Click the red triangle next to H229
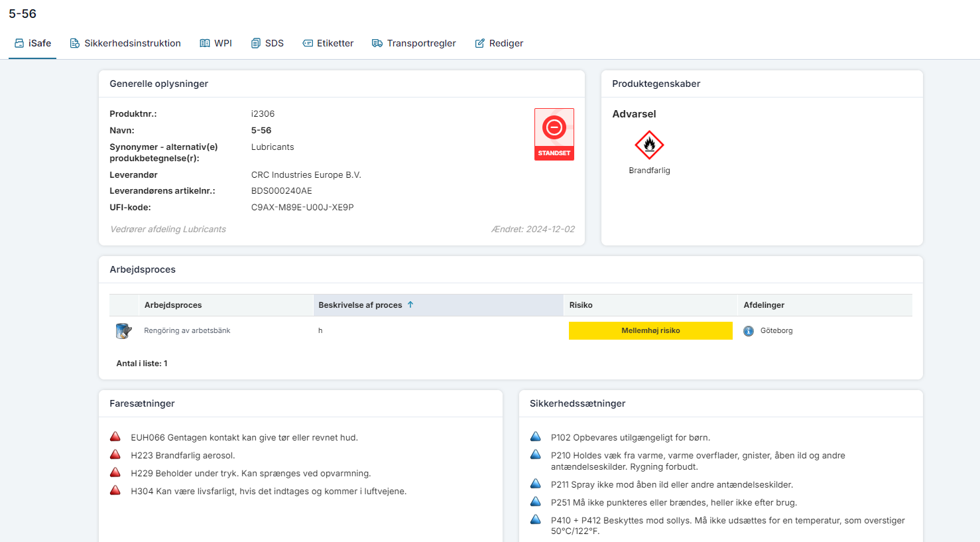Screen dimensions: 980x542 coord(115,472)
